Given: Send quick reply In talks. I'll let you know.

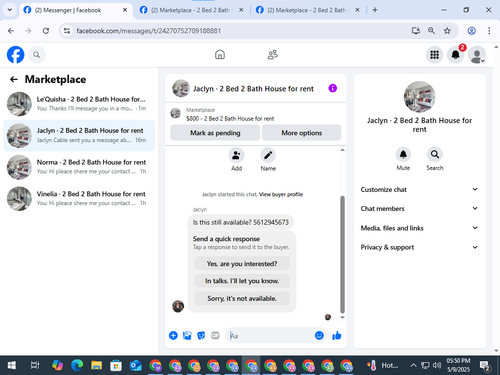Looking at the screenshot, I should pyautogui.click(x=242, y=281).
